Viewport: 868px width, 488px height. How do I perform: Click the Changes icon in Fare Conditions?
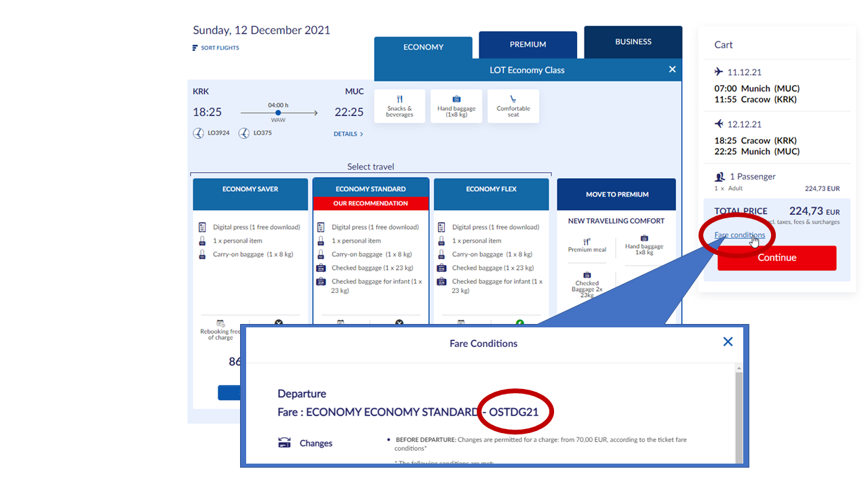coord(285,443)
